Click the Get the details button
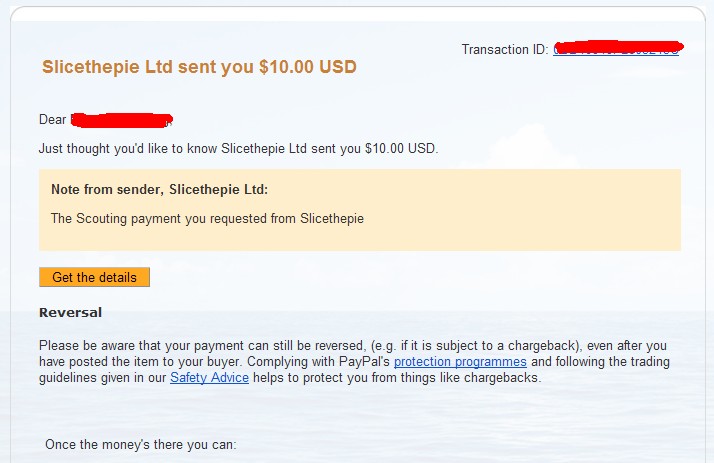714x463 pixels. point(94,277)
